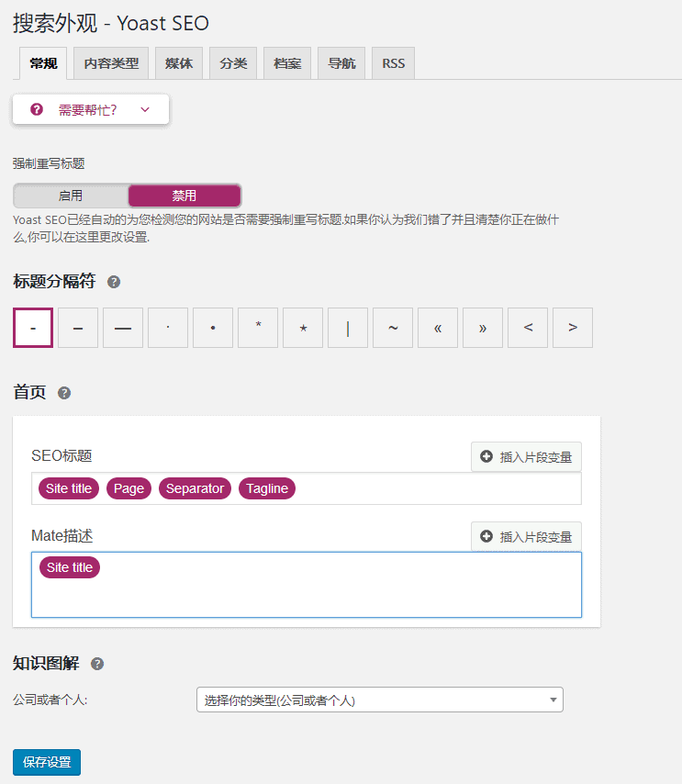This screenshot has height=784, width=682.
Task: Click the question mark icon beside 需要帮忙?
Action: [x=37, y=109]
